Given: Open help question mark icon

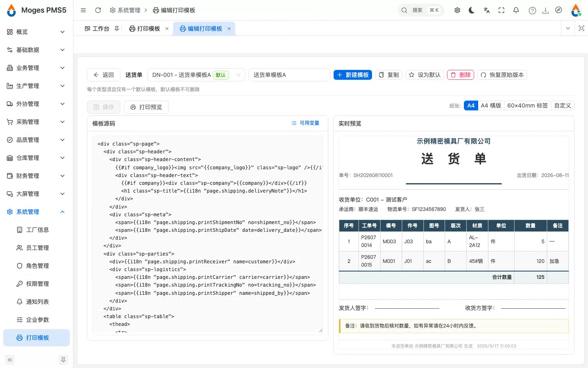Looking at the screenshot, I should 532,11.
